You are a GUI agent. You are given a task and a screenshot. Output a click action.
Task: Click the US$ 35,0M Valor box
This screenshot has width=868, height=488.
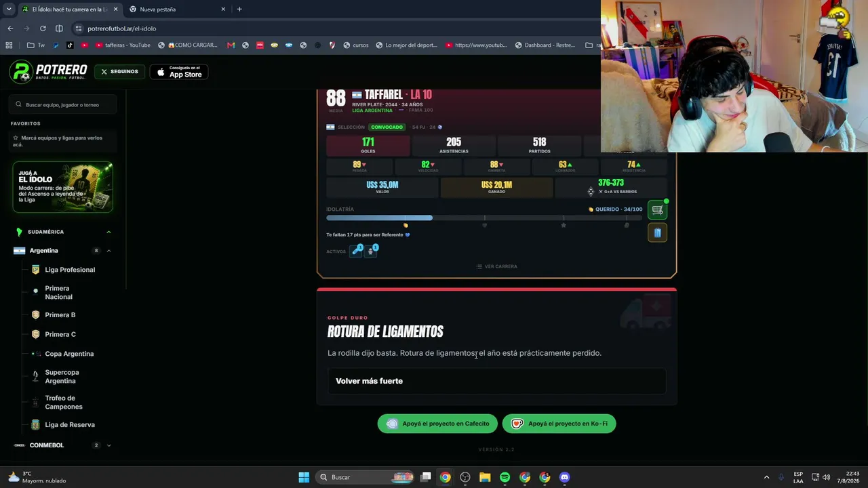[382, 188]
